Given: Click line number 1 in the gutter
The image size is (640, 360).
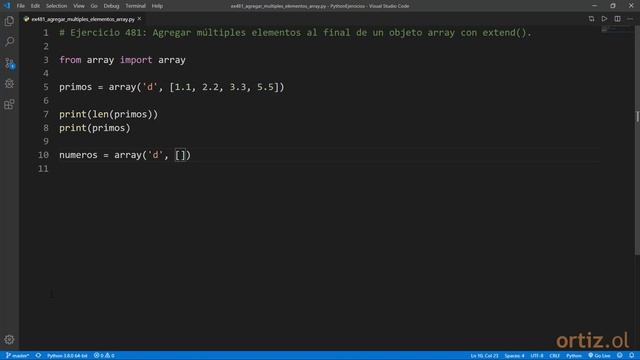Looking at the screenshot, I should click(x=46, y=33).
